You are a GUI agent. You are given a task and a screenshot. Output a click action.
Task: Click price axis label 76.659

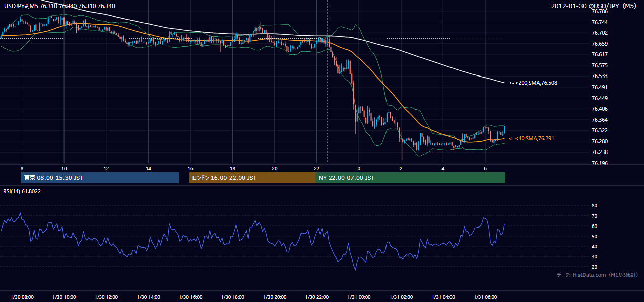(x=599, y=44)
